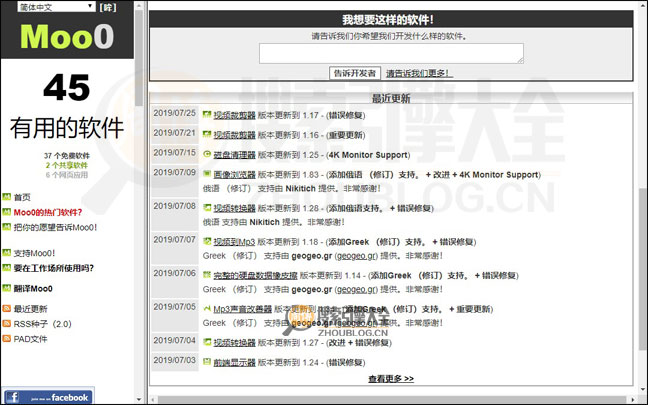This screenshot has height=405, width=648.
Task: Click the 磁盘清理器 icon
Action: (207, 154)
